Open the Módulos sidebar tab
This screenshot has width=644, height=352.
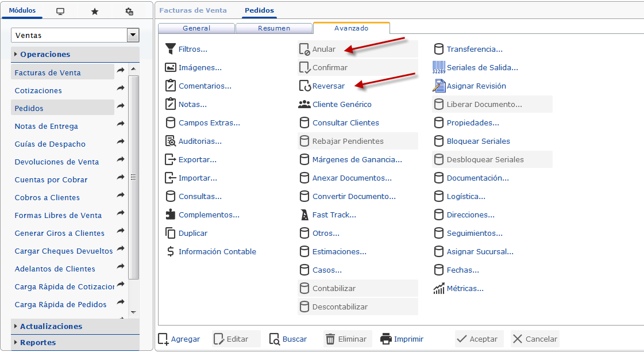(22, 10)
